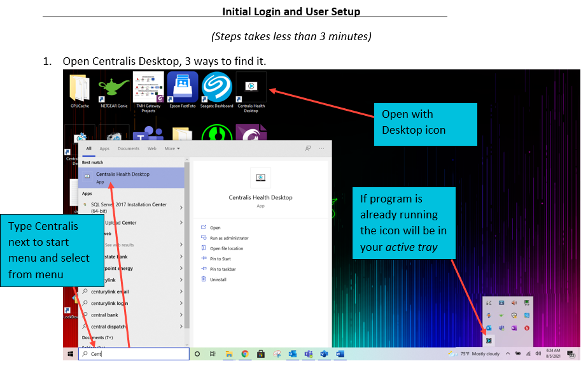Screen dimensions: 588x368
Task: Switch to the Web search tab
Action: coord(152,148)
